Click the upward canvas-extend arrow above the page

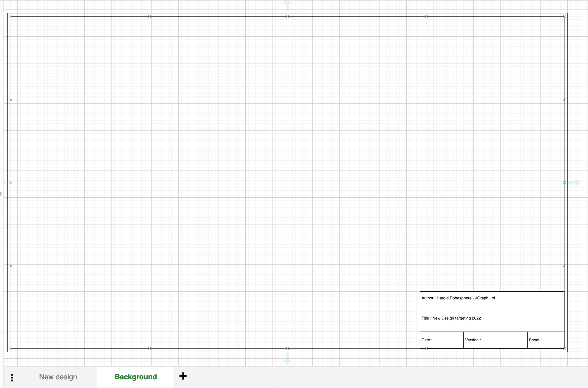pyautogui.click(x=287, y=3)
